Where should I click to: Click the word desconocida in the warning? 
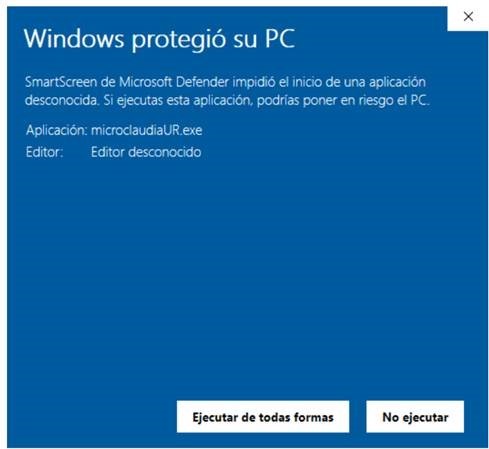coord(62,100)
